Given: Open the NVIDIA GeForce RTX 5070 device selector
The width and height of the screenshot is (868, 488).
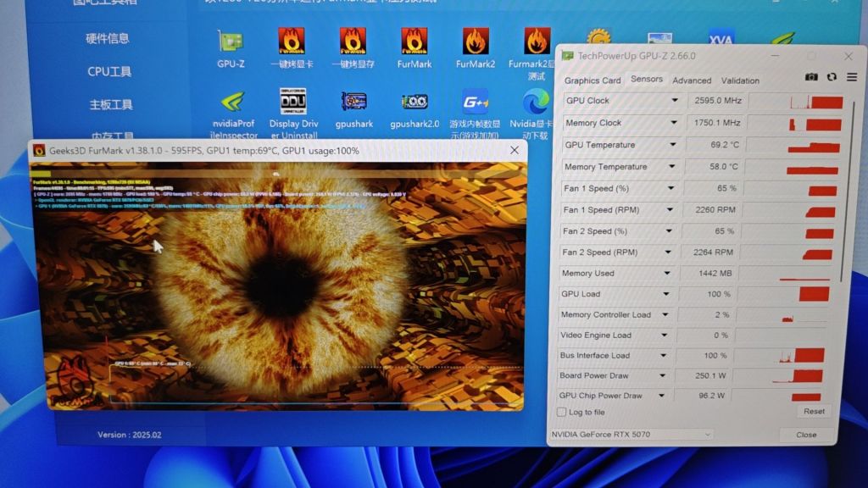Looking at the screenshot, I should point(632,435).
